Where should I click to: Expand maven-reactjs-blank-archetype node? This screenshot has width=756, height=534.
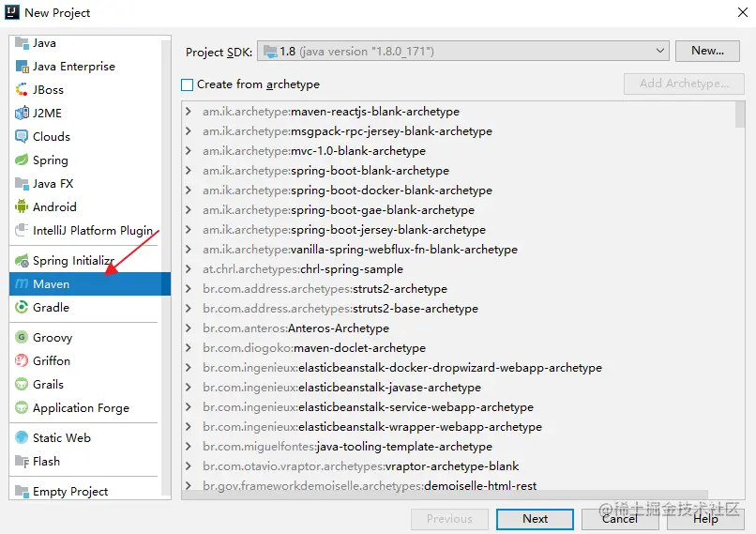[x=189, y=112]
